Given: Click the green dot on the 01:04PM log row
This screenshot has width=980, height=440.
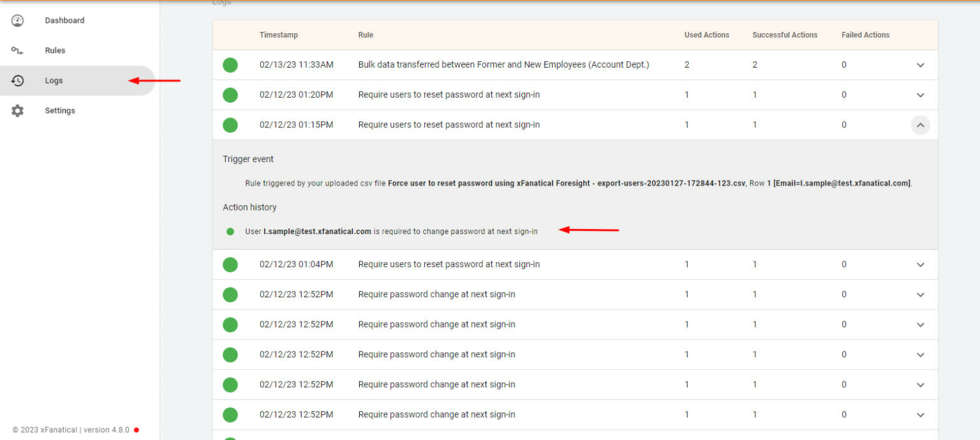Looking at the screenshot, I should [230, 264].
